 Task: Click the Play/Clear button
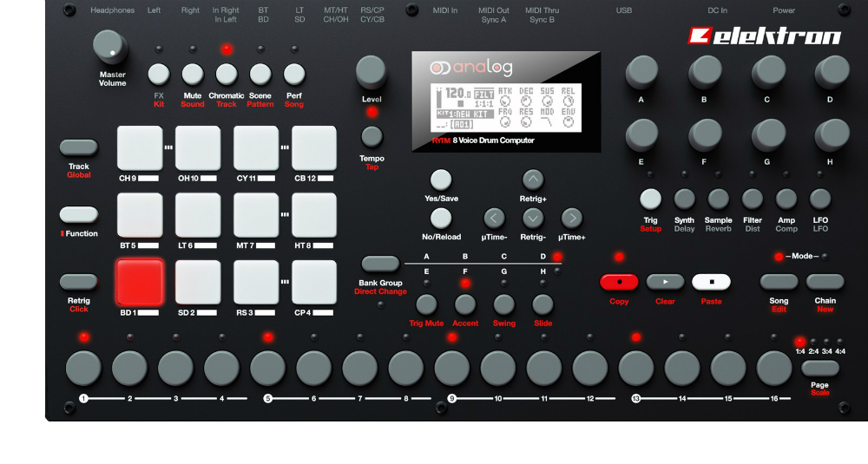point(666,282)
